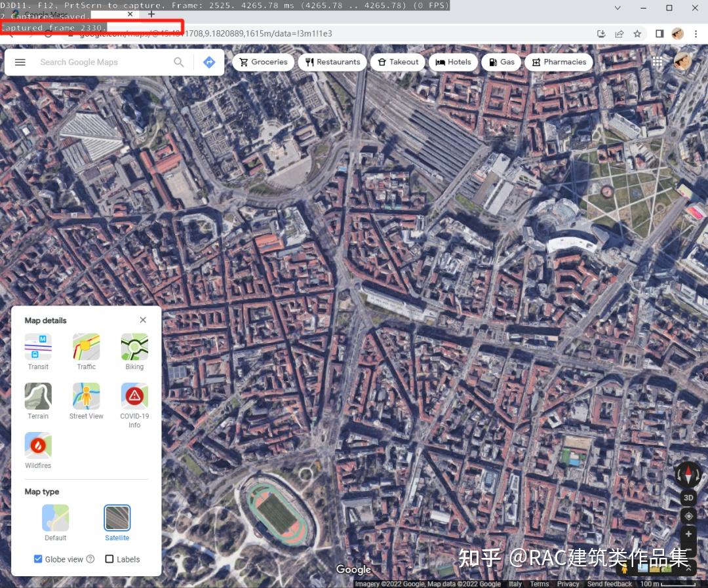Screen dimensions: 708x588
Task: Click the Google logo on the map
Action: 353,570
